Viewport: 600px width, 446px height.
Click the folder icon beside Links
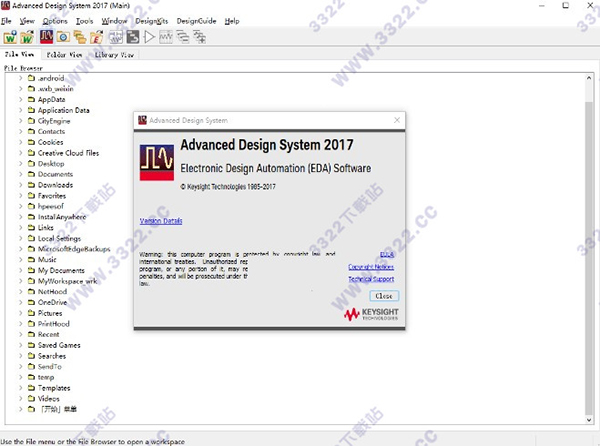tap(31, 227)
